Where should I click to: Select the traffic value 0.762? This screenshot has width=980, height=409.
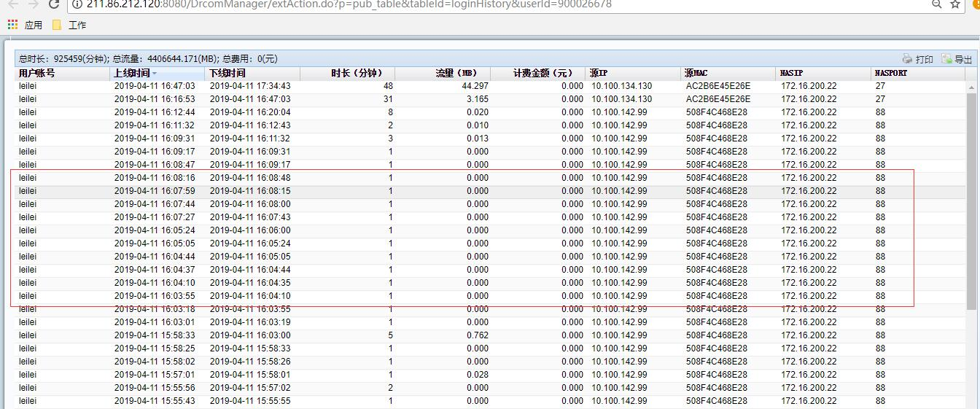[478, 335]
